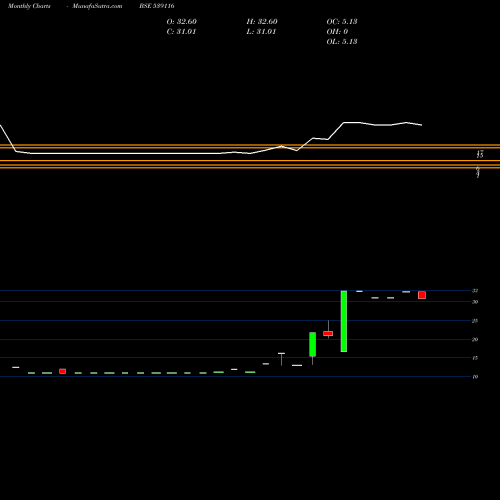Click the price axis label '33'
Viewport: 500px width, 500px height.
point(475,291)
